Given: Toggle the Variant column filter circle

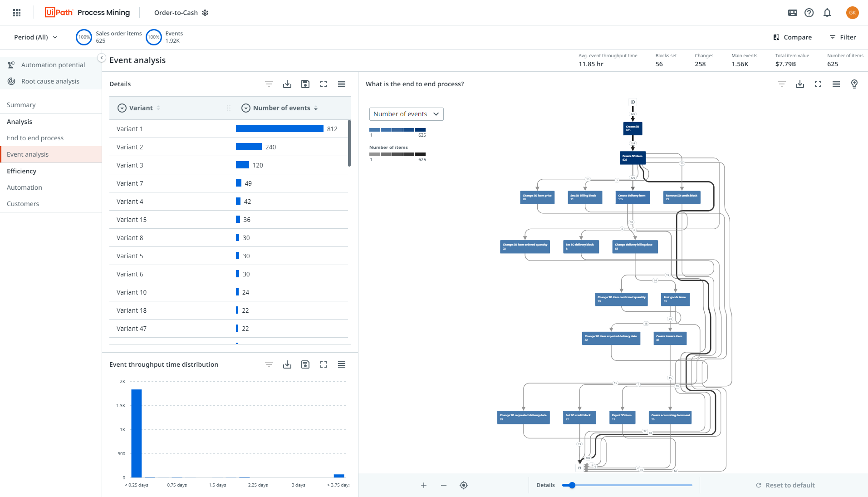Looking at the screenshot, I should pos(122,108).
